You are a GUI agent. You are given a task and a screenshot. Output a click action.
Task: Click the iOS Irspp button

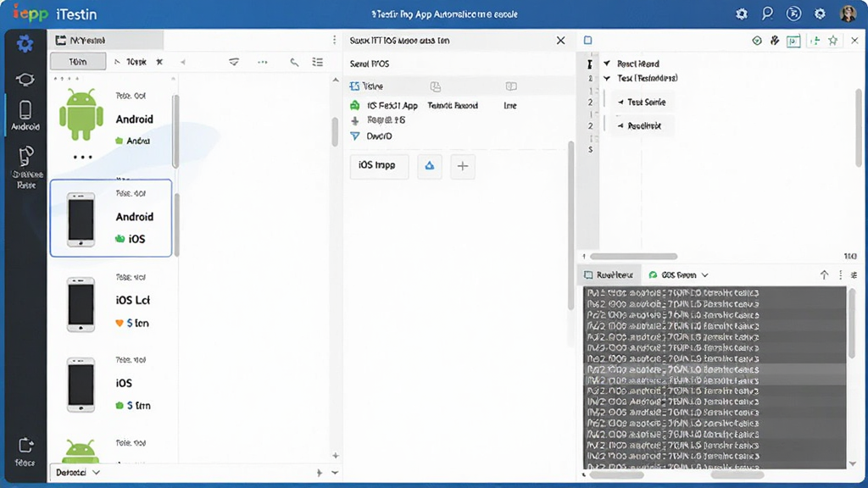coord(379,166)
